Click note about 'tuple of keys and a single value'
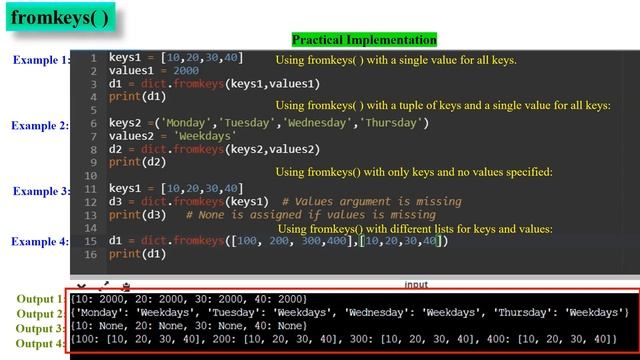 click(443, 106)
